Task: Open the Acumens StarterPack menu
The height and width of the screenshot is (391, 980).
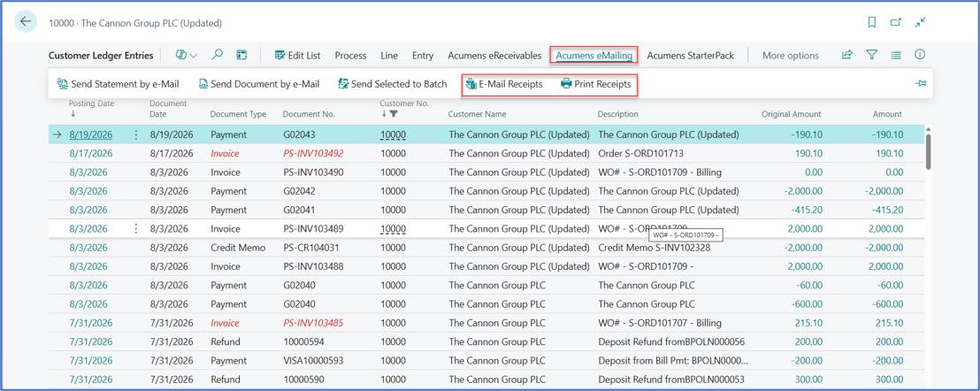Action: (690, 56)
